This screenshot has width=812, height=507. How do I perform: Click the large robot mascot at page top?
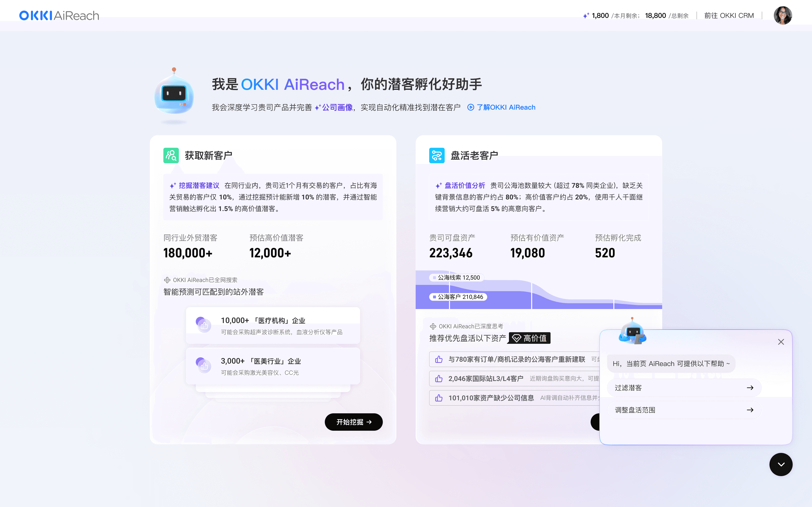(174, 94)
